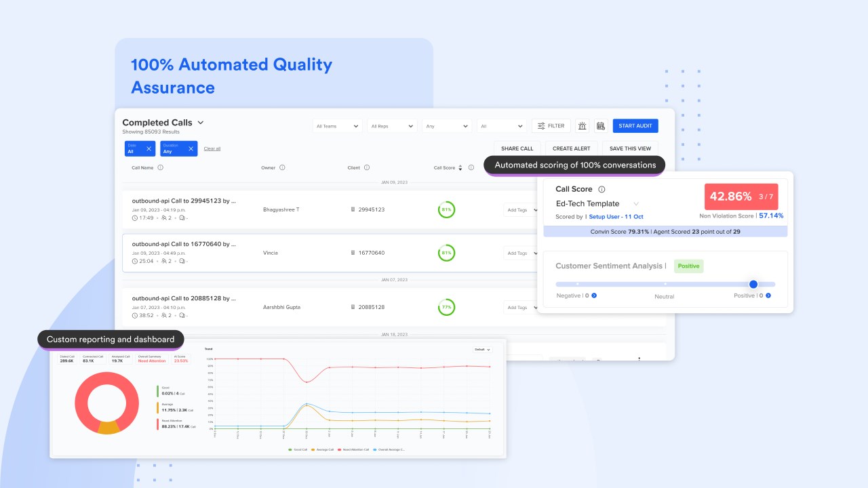Click the Clear all link
868x488 pixels.
coord(212,148)
